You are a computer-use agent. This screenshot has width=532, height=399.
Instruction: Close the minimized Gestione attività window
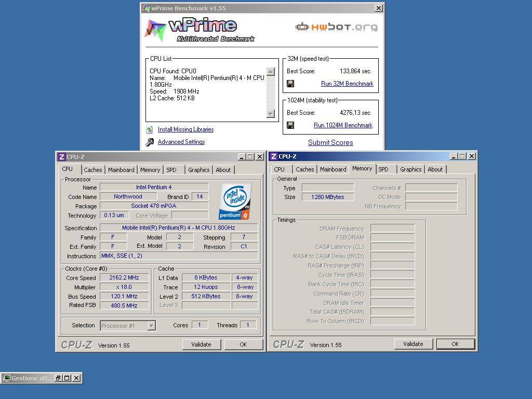[x=76, y=378]
